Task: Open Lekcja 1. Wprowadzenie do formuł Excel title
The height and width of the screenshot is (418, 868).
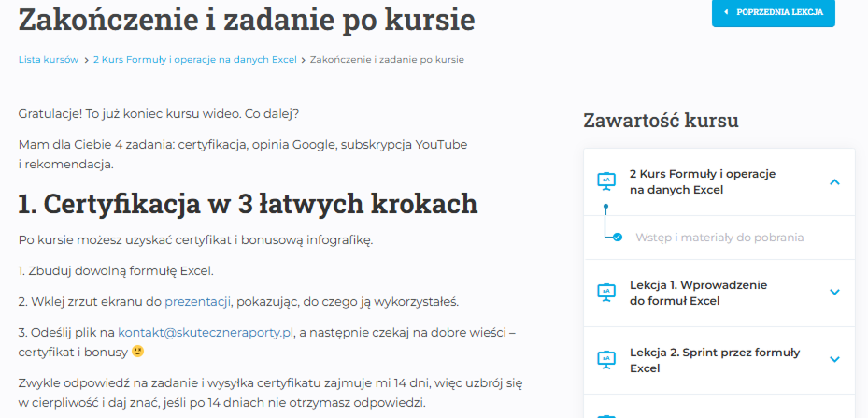Action: point(697,294)
